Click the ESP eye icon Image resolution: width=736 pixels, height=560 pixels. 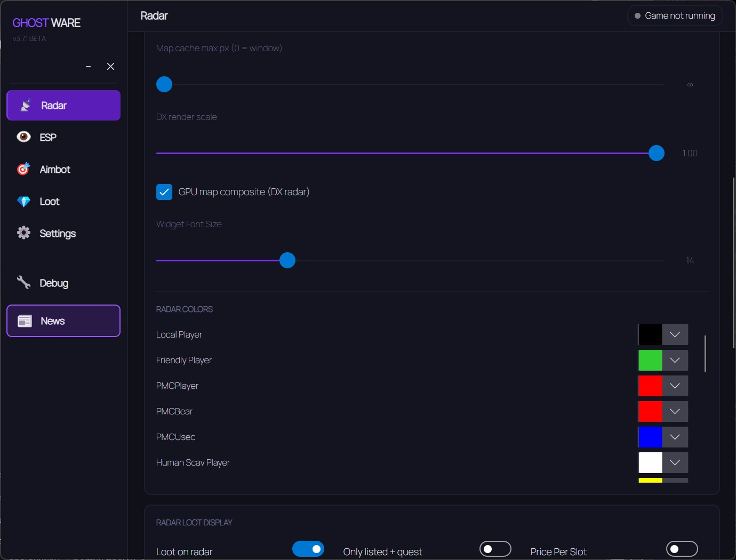point(23,137)
